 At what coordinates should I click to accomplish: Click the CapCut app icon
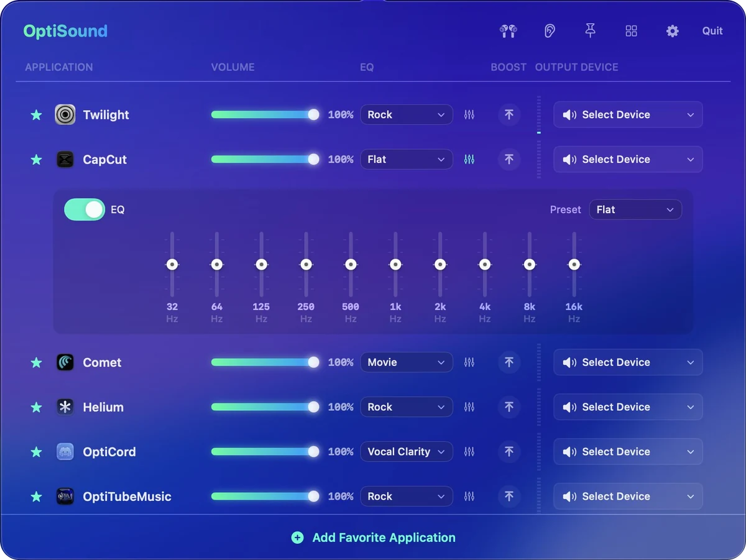(65, 160)
